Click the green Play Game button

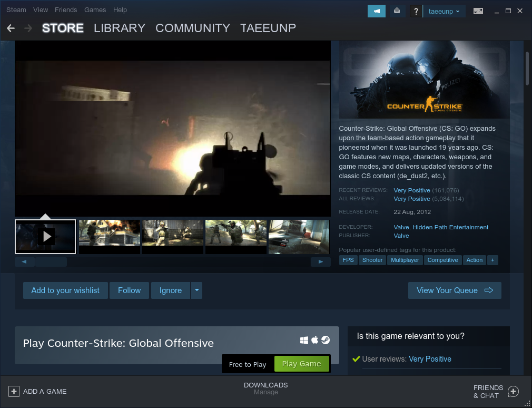pos(301,364)
